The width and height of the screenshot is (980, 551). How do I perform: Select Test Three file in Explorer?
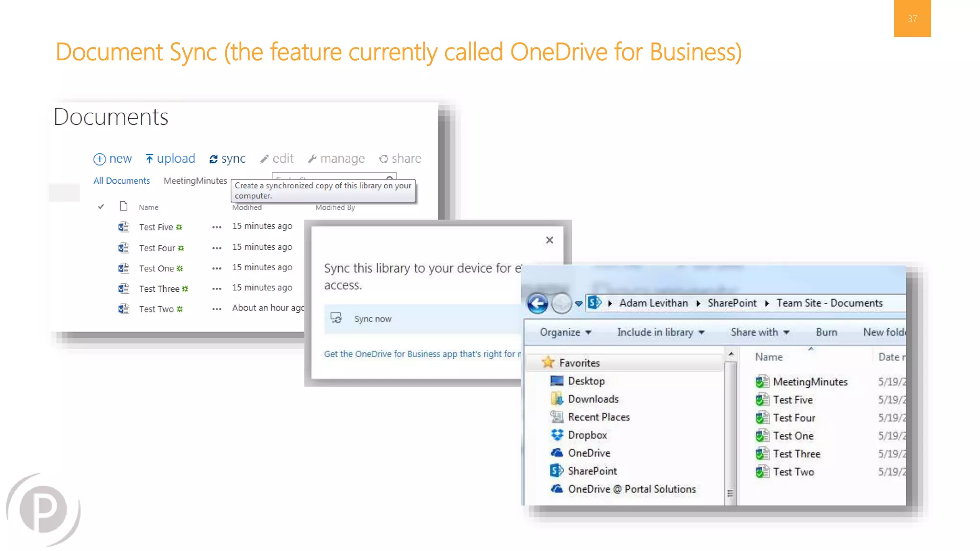coord(796,453)
